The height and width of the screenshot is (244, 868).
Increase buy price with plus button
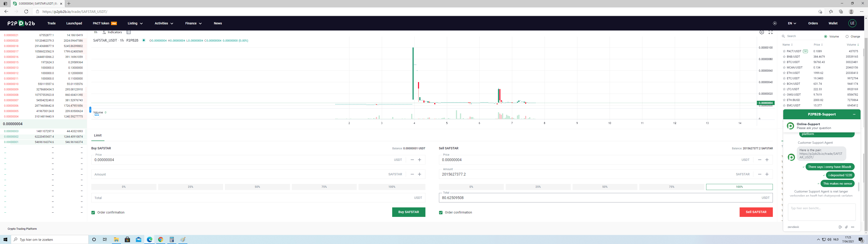[420, 160]
